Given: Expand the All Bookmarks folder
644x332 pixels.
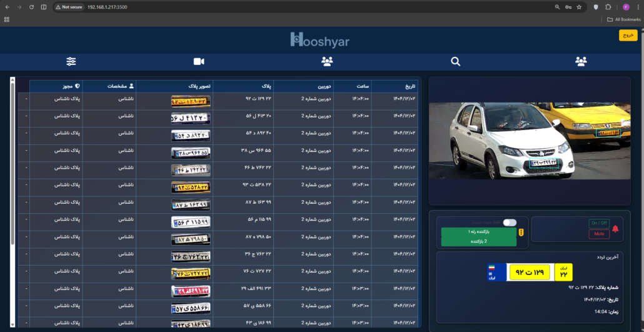Looking at the screenshot, I should coord(621,19).
